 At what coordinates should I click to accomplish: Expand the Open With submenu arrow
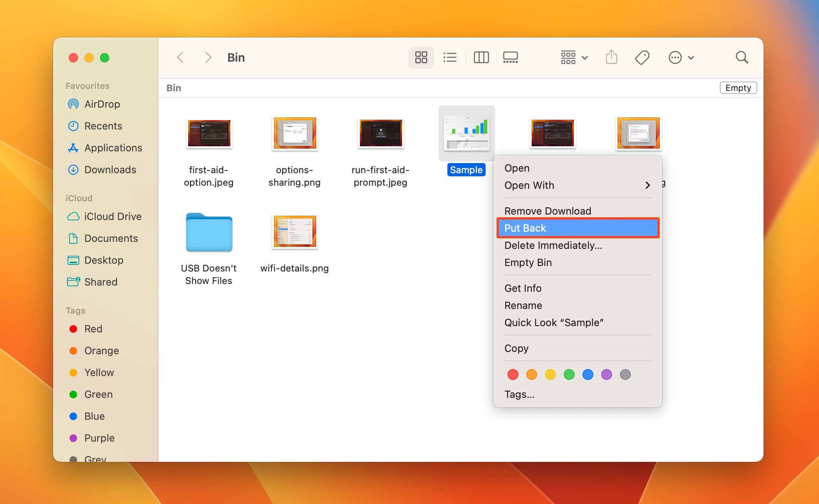click(x=648, y=185)
